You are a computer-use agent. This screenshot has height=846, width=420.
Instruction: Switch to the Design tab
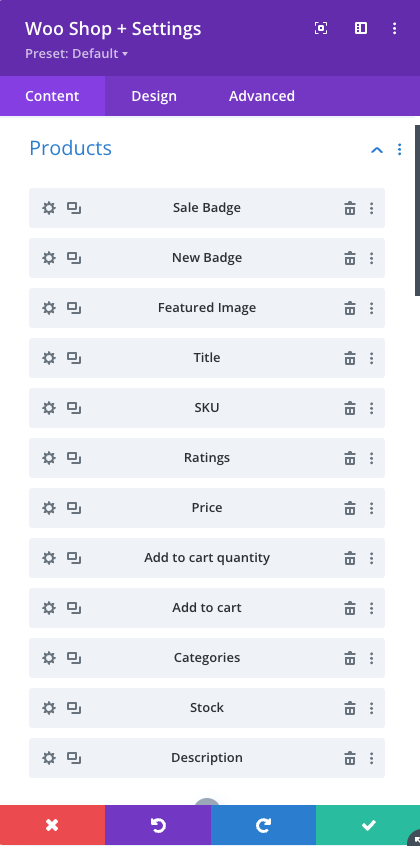pyautogui.click(x=154, y=96)
